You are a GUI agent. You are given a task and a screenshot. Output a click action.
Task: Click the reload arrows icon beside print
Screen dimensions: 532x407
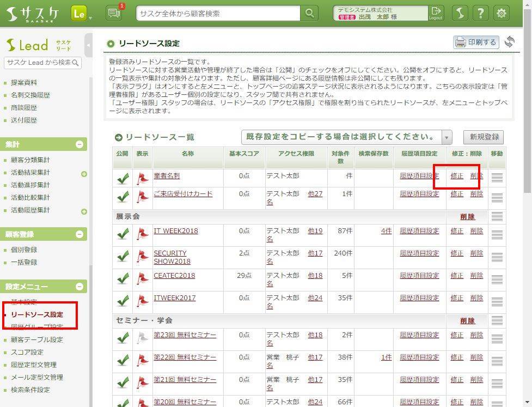coord(509,42)
